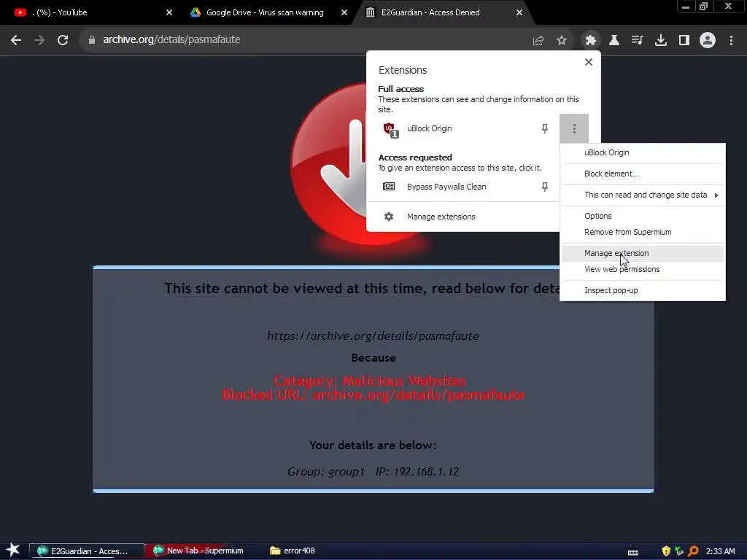Go back with the browser back arrow
747x560 pixels.
(x=16, y=40)
